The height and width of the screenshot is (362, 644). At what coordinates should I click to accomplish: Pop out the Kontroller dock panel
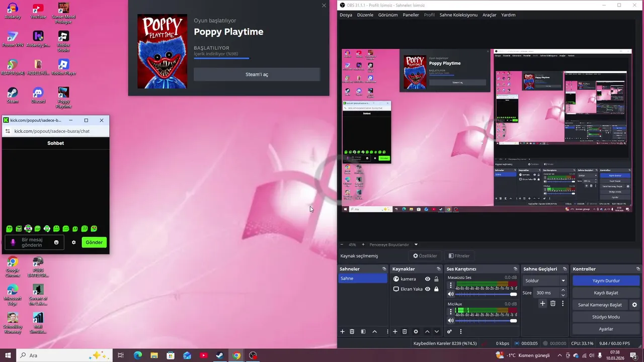pos(639,269)
